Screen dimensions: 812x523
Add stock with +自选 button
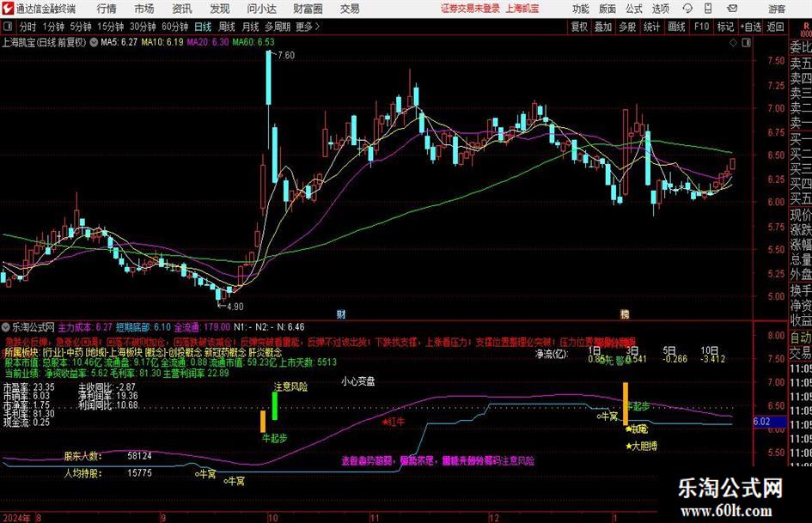click(750, 27)
